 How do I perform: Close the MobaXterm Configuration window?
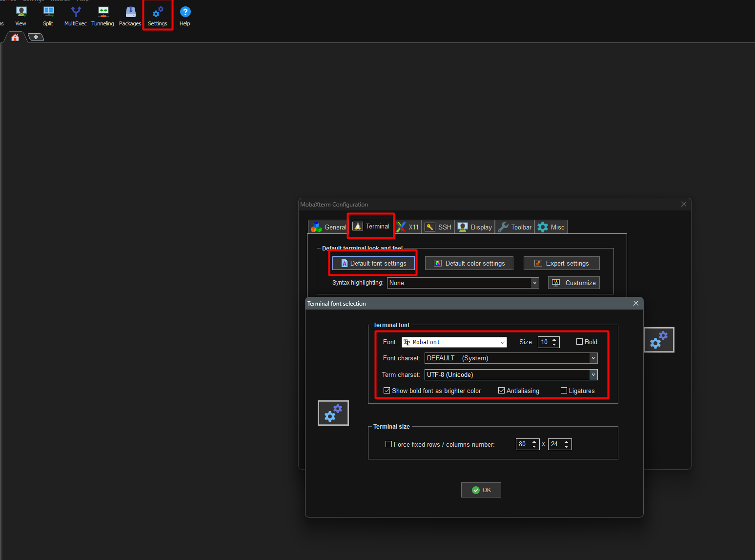(x=684, y=204)
